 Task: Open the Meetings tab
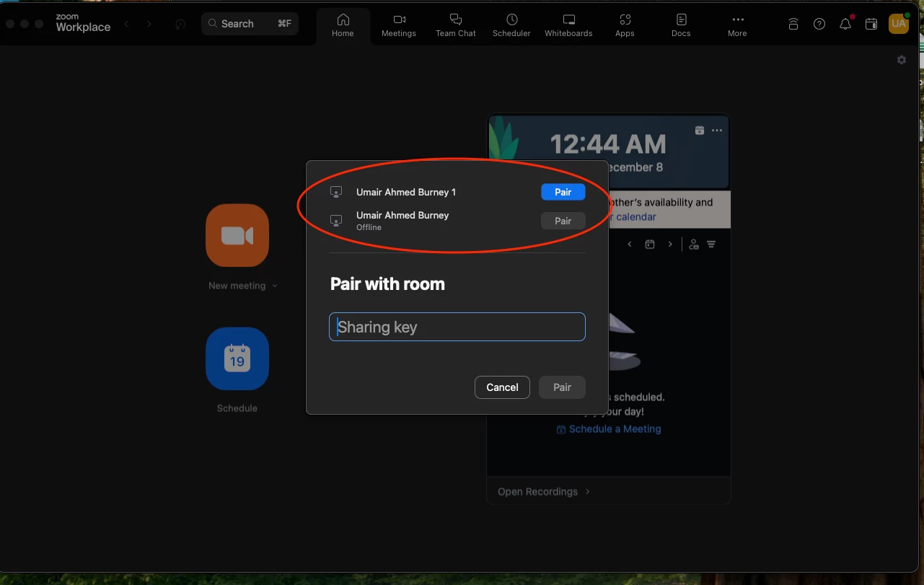click(x=399, y=25)
